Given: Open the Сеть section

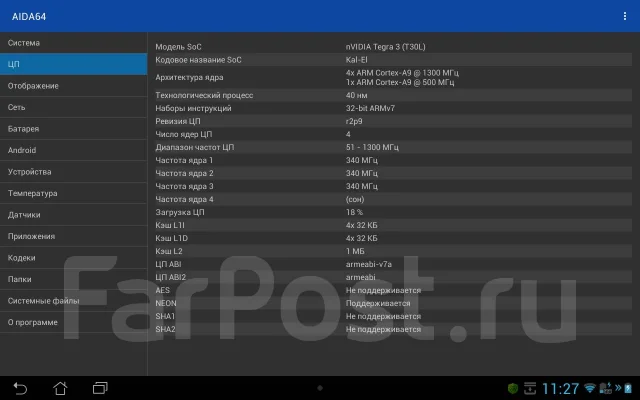Looking at the screenshot, I should (73, 107).
